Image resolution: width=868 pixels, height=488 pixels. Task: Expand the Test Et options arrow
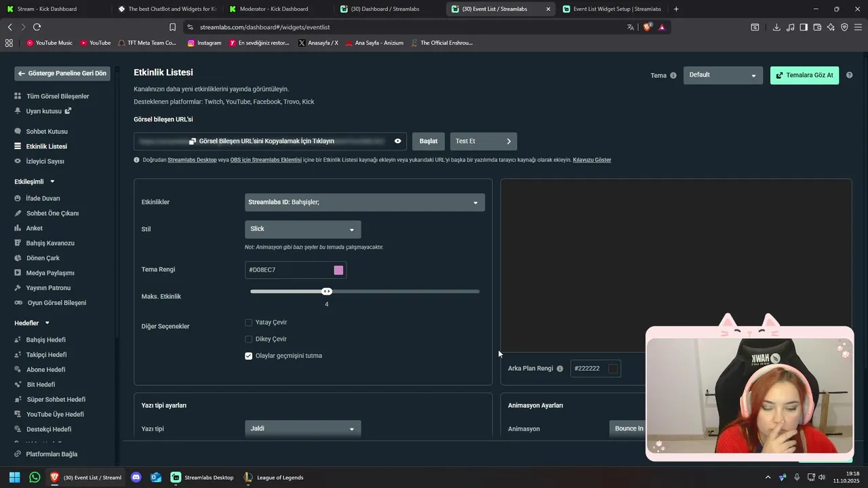(x=509, y=141)
